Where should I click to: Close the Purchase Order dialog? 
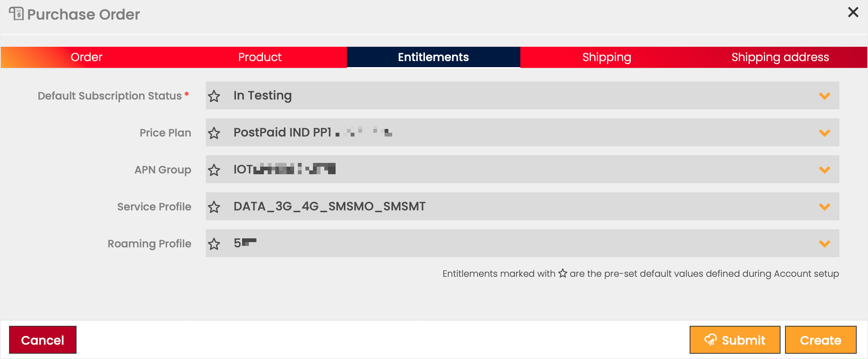tap(853, 12)
